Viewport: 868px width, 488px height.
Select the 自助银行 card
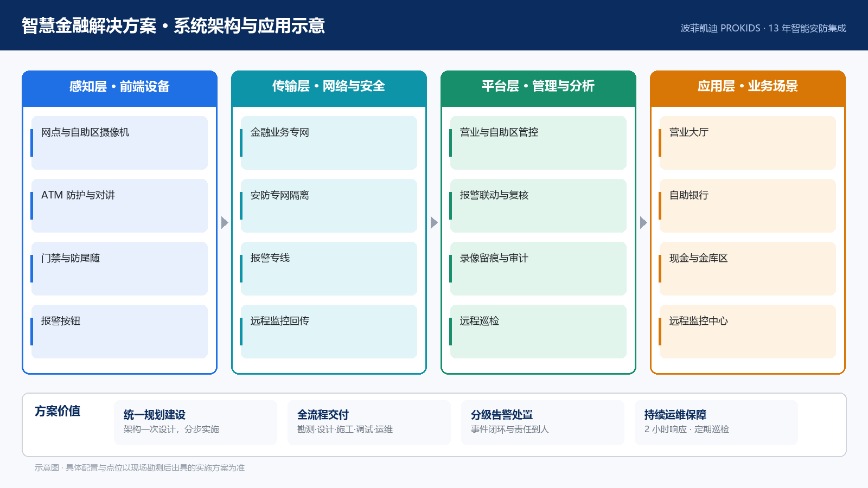[748, 206]
